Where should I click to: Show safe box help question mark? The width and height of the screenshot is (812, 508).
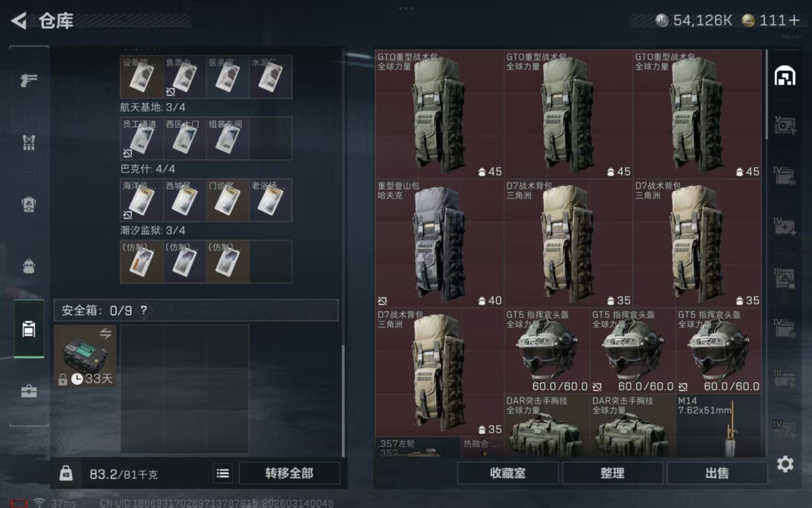click(x=144, y=310)
